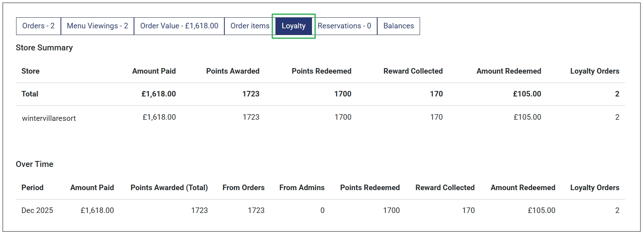Click the wintervillaresort store row name
The width and height of the screenshot is (644, 235).
pyautogui.click(x=49, y=118)
